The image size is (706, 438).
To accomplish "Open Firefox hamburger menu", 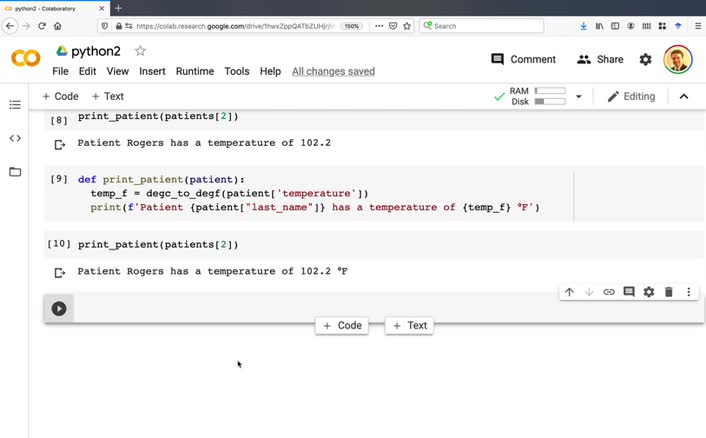I will 698,26.
